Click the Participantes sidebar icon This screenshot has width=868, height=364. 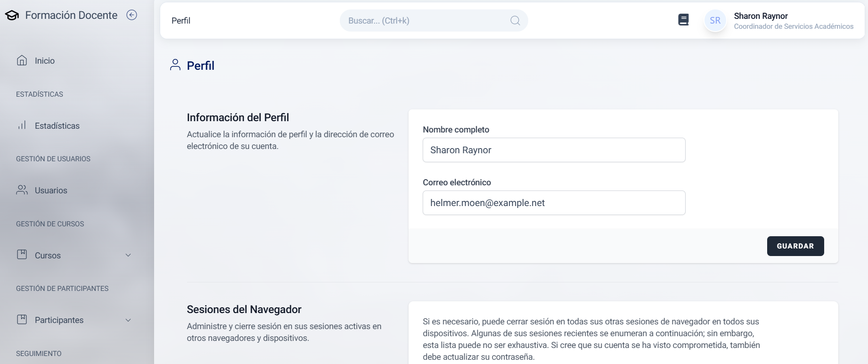pyautogui.click(x=22, y=320)
